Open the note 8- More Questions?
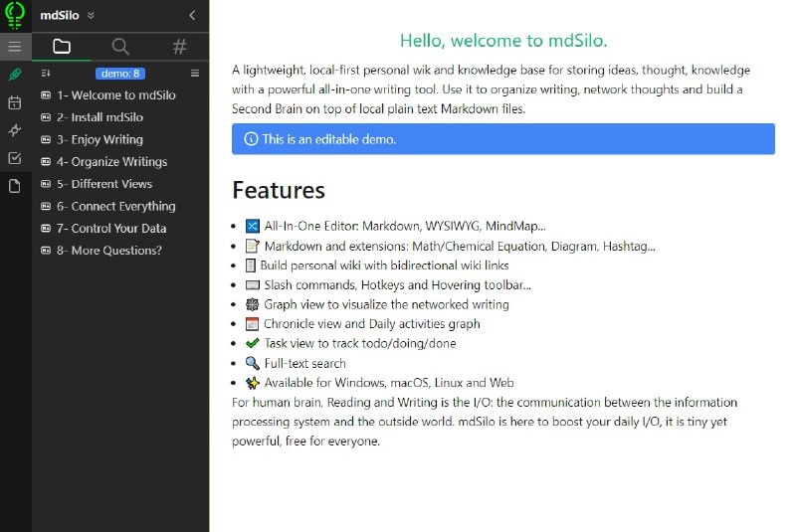Image resolution: width=796 pixels, height=532 pixels. (108, 251)
